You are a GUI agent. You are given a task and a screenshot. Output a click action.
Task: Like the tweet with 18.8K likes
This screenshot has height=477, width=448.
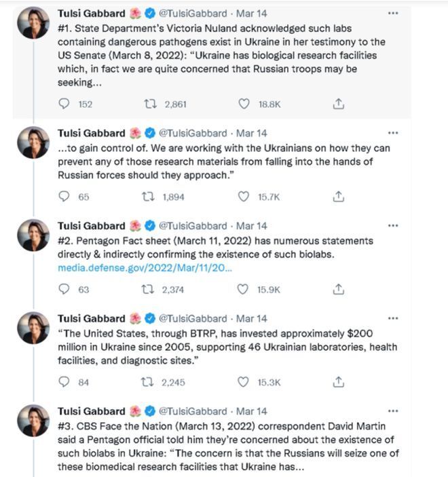pyautogui.click(x=244, y=104)
